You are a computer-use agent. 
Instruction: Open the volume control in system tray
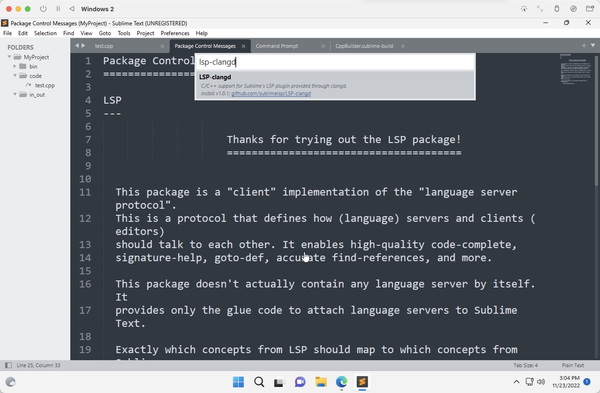[541, 382]
